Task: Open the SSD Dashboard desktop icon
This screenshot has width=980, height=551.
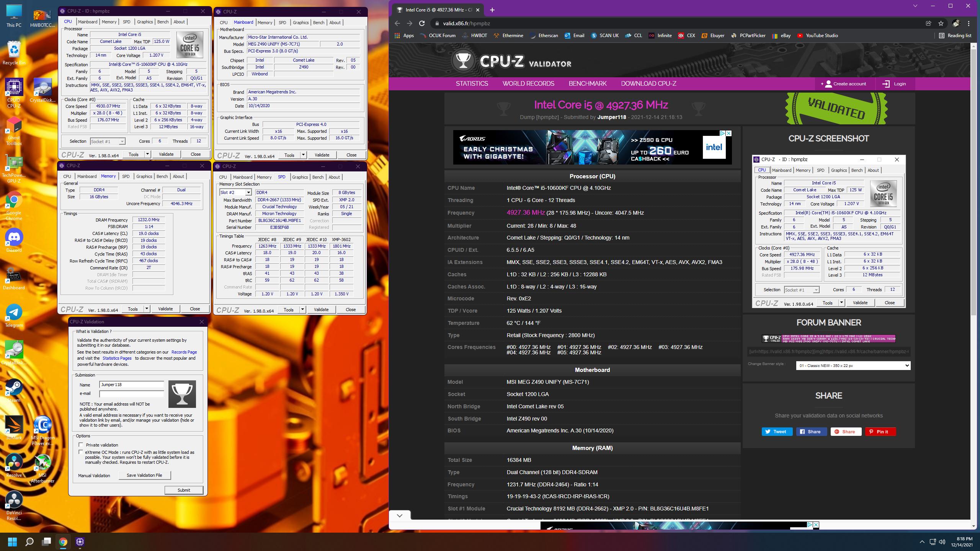Action: coord(14,278)
